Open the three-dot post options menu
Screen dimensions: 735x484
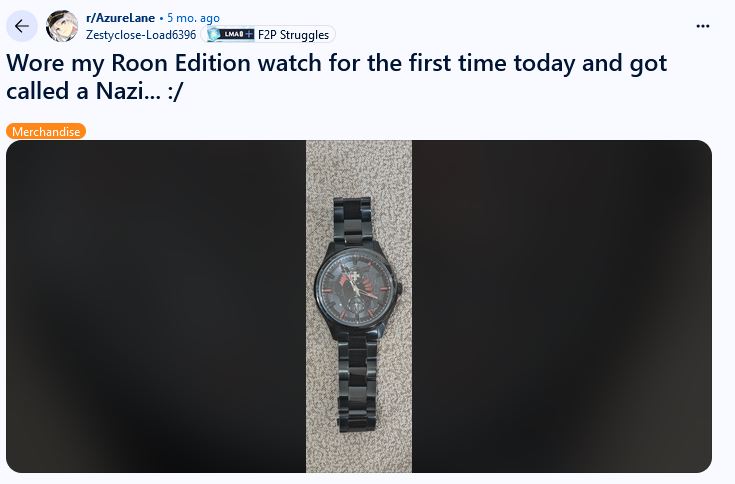coord(702,26)
